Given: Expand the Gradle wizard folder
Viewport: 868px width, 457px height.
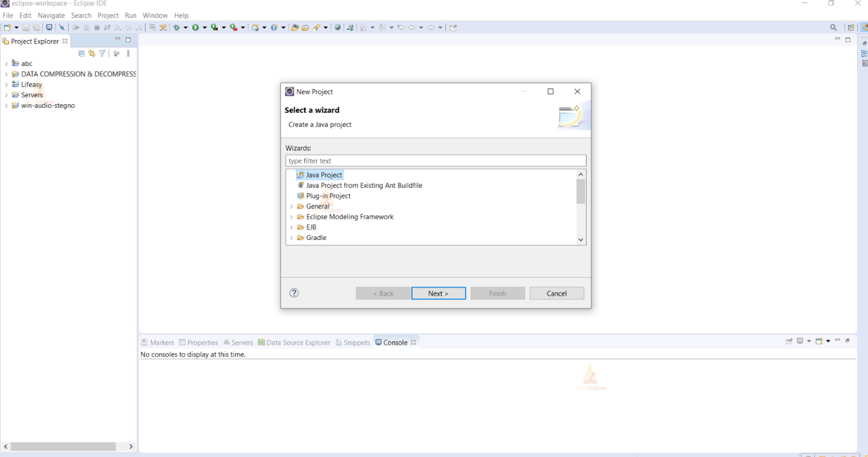Looking at the screenshot, I should point(292,238).
